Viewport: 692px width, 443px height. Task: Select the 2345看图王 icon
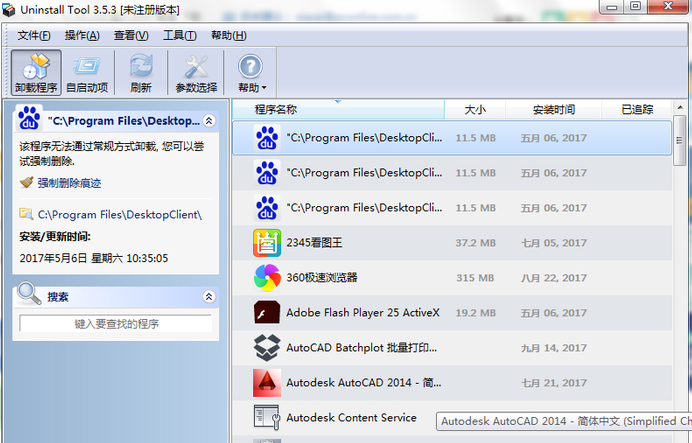click(267, 243)
